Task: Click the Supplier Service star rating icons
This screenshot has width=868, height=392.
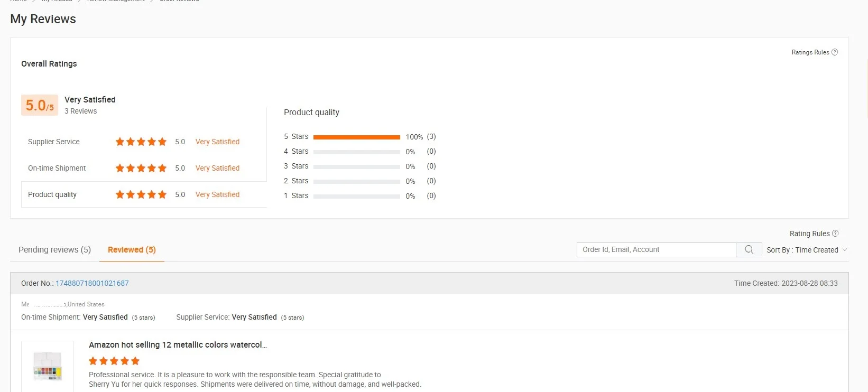Action: [x=141, y=142]
